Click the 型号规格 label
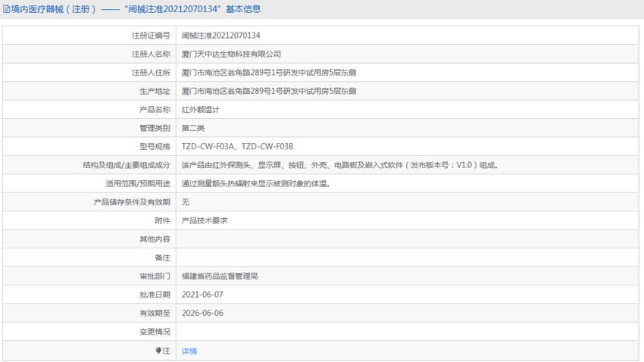Screen dimensions: 644x362 [155, 146]
